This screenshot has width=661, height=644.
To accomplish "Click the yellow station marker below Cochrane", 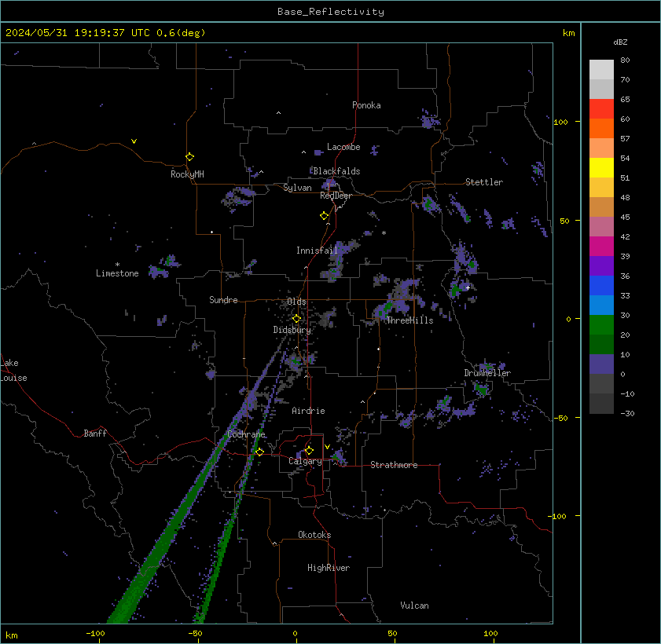I will (259, 452).
